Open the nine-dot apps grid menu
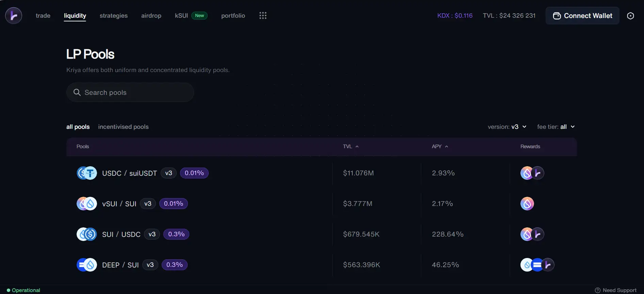The height and width of the screenshot is (294, 644). [263, 16]
